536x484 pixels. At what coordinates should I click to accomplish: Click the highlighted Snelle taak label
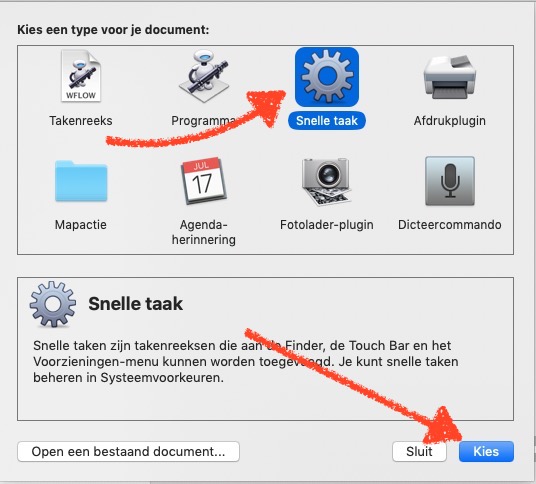tap(327, 121)
